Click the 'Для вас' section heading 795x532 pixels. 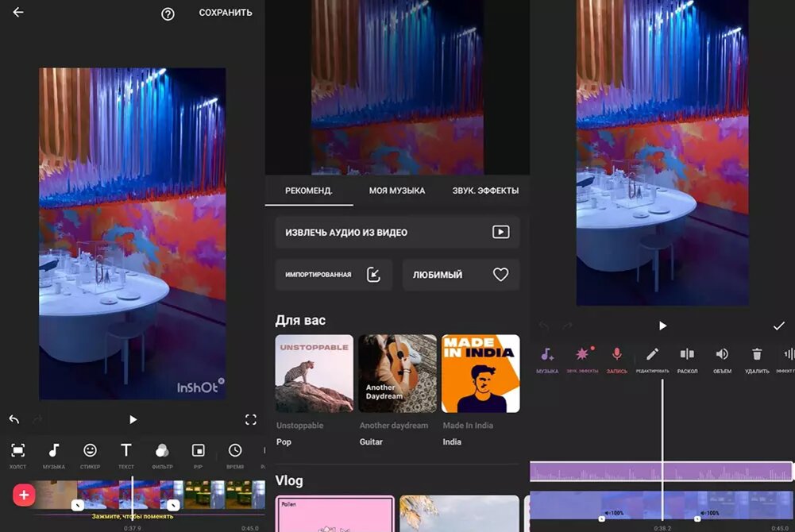tap(300, 320)
